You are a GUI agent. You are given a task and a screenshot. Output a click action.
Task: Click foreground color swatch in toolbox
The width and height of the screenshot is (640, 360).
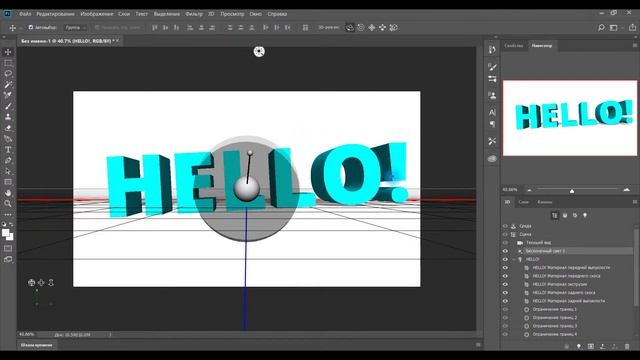pos(6,233)
